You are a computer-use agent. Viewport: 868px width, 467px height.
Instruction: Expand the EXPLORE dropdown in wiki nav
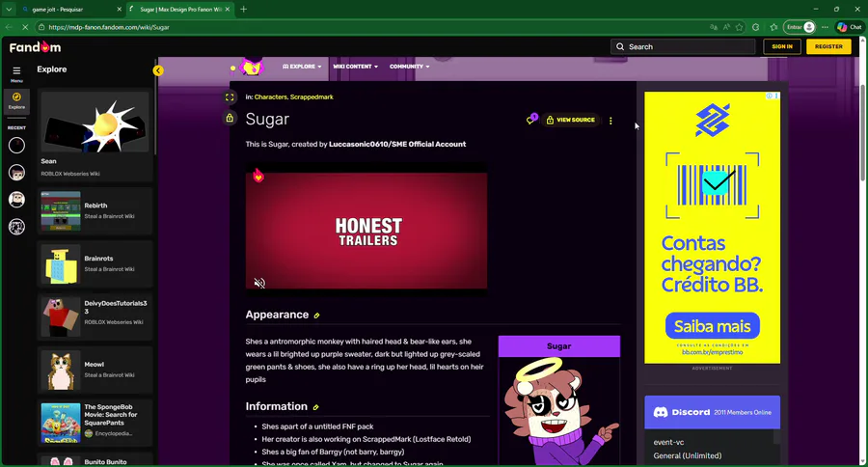click(302, 67)
